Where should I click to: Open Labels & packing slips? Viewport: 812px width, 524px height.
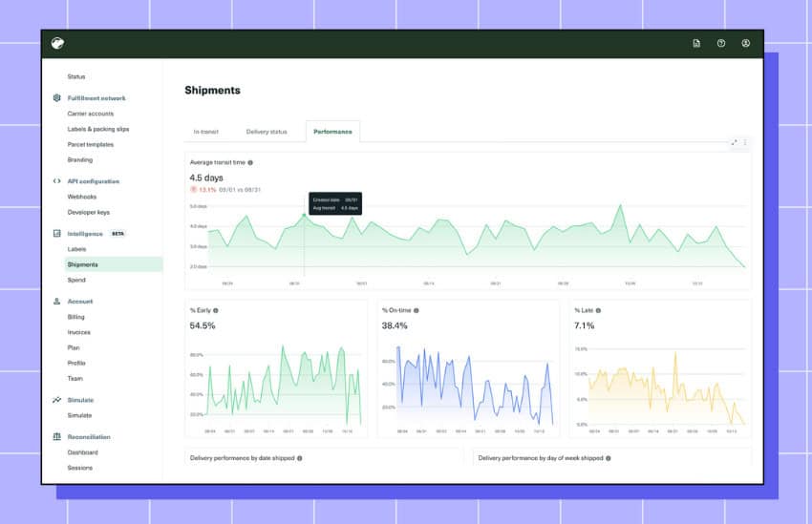(98, 129)
